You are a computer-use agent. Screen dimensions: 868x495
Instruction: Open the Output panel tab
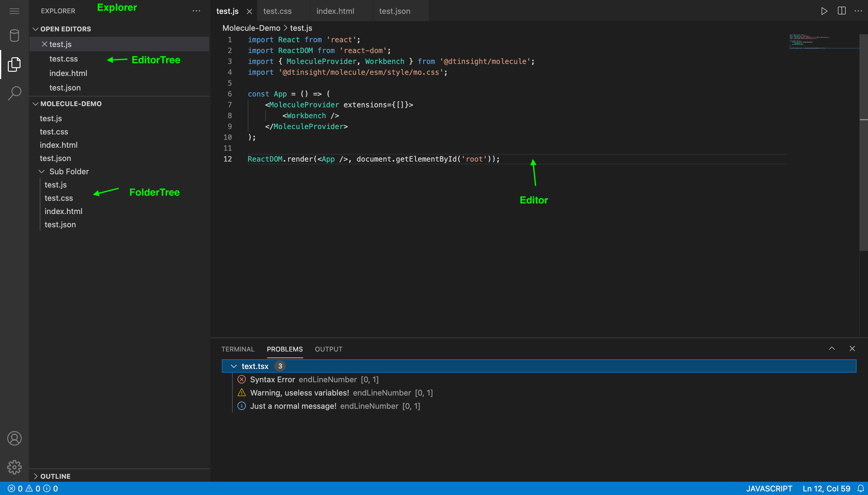click(329, 349)
